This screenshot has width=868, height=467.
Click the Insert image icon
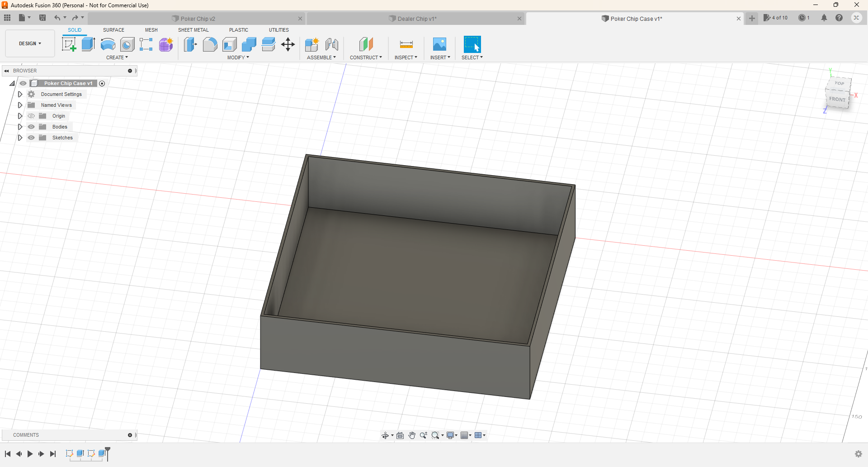[x=439, y=44]
